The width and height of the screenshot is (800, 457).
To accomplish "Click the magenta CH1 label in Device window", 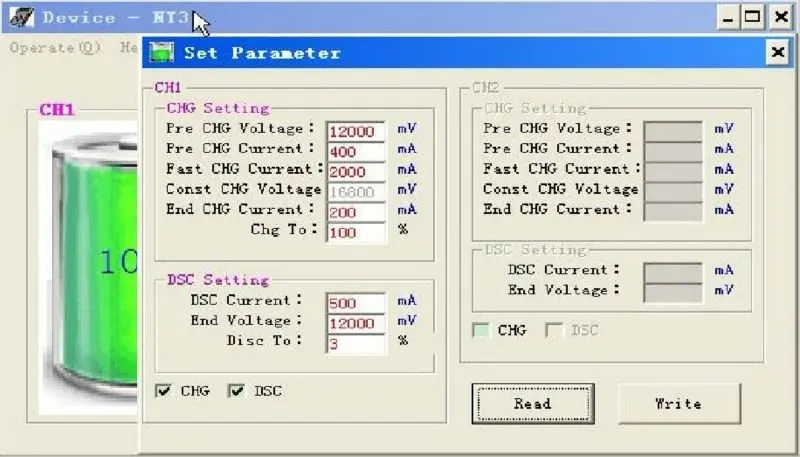I will (x=57, y=110).
